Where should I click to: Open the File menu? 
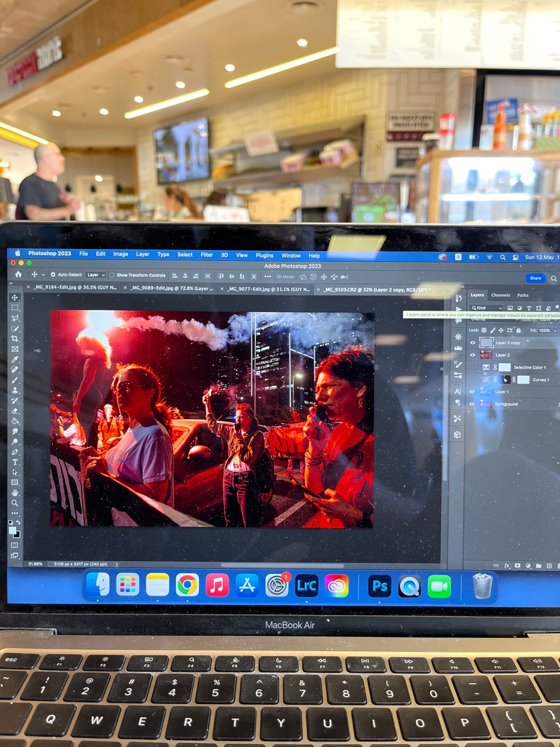[x=83, y=255]
